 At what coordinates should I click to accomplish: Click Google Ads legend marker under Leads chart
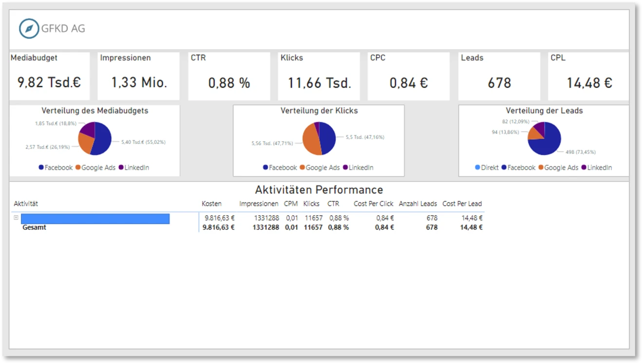click(x=541, y=167)
